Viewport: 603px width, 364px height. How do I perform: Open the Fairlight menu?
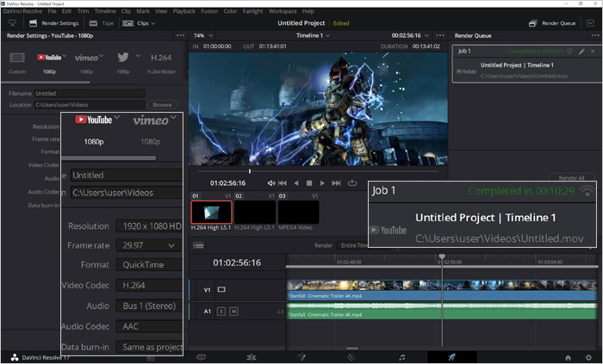254,11
